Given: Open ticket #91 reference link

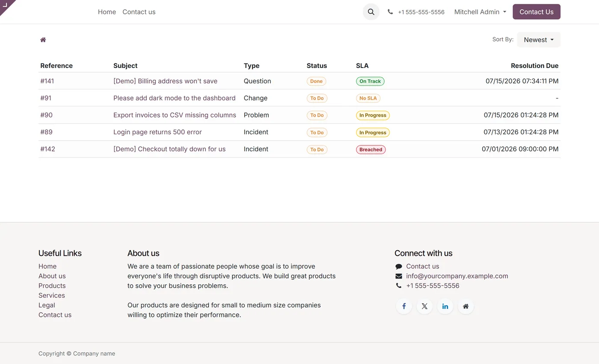Looking at the screenshot, I should click(x=46, y=98).
